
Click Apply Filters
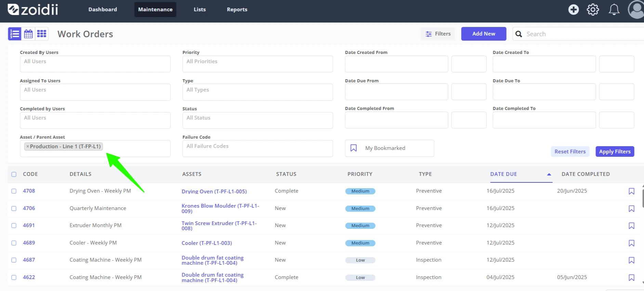pyautogui.click(x=615, y=152)
